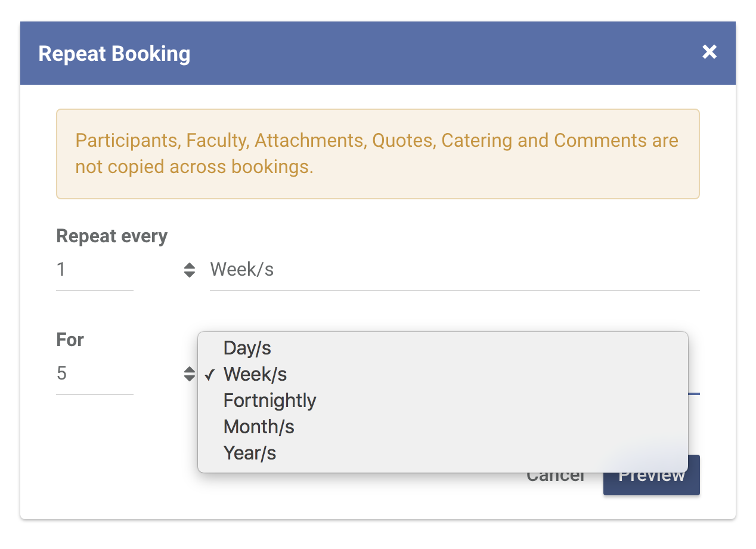Image resolution: width=756 pixels, height=549 pixels.
Task: Click the Cancel button
Action: tap(555, 476)
